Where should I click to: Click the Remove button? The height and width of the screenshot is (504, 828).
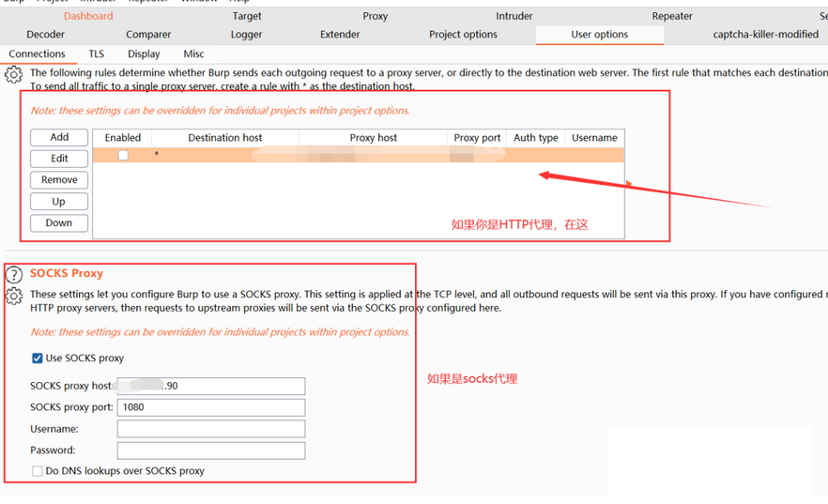(59, 180)
